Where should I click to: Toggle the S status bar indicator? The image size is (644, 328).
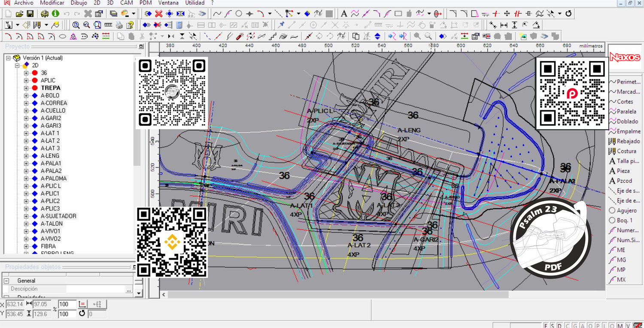tap(553, 325)
